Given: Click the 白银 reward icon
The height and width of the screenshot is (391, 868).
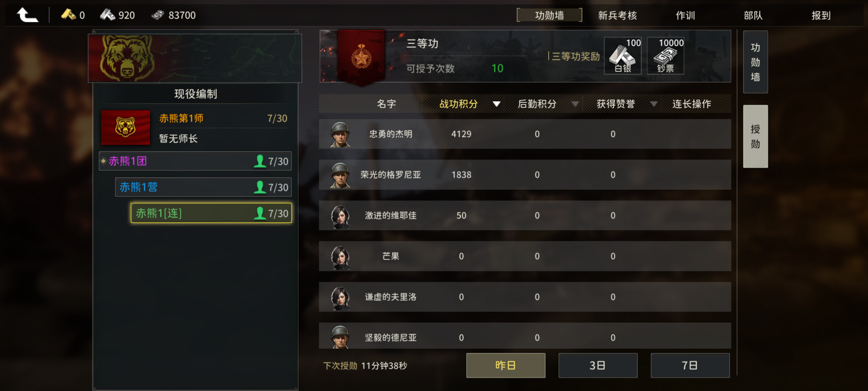Looking at the screenshot, I should [622, 56].
